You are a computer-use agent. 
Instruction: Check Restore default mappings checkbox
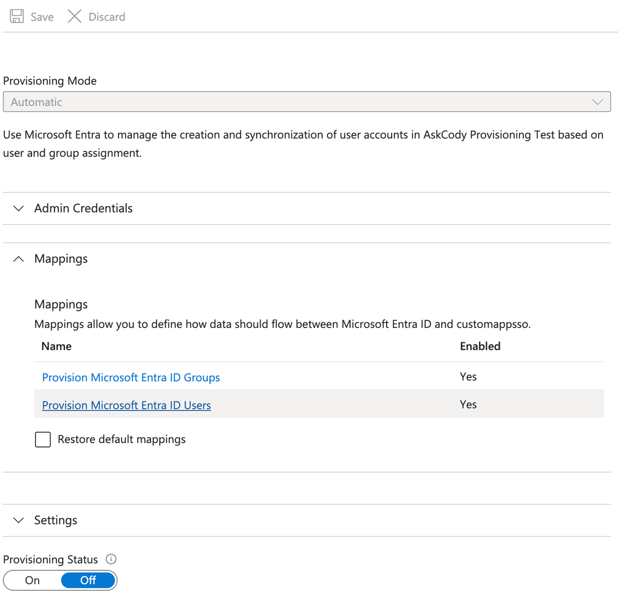point(43,439)
